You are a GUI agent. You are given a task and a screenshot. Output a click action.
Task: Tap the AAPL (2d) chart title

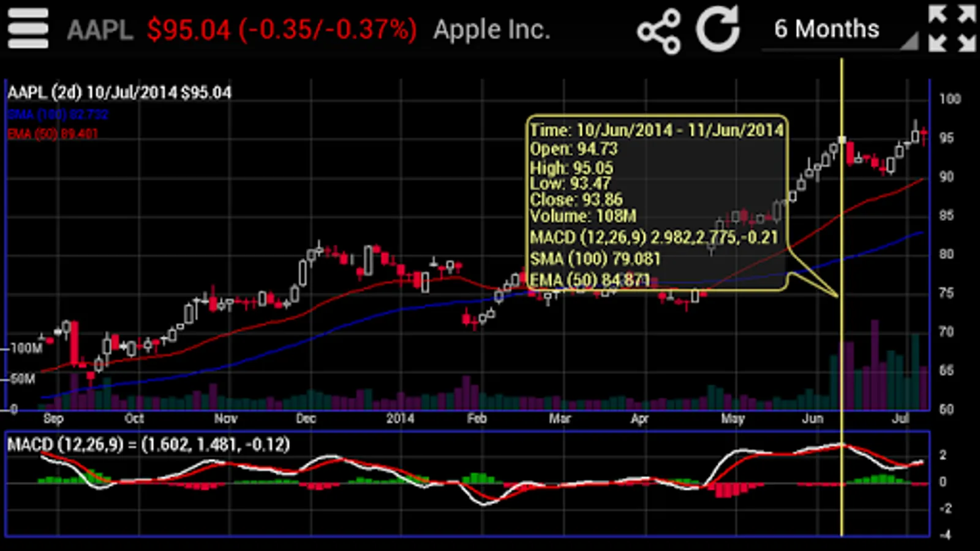point(119,92)
